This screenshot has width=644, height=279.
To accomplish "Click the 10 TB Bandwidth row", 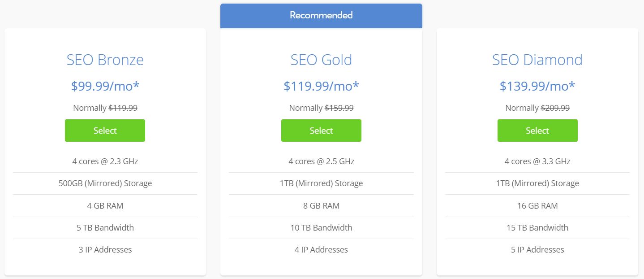I will pos(321,228).
